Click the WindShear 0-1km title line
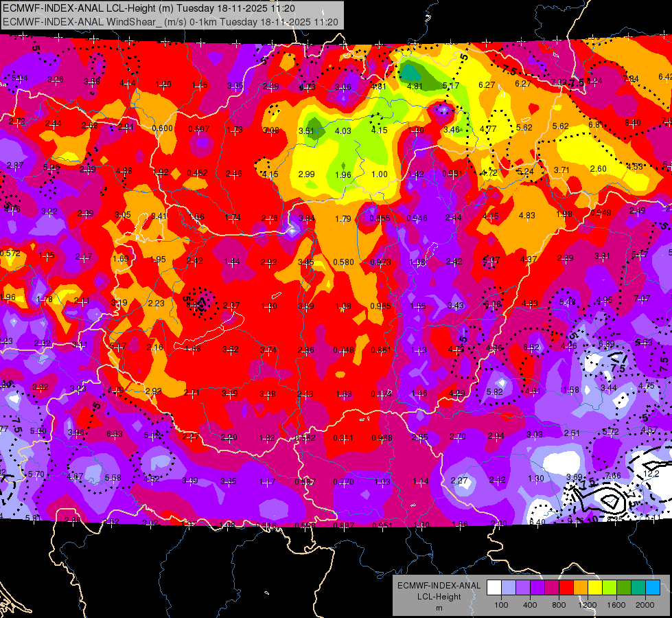This screenshot has width=672, height=618. pyautogui.click(x=170, y=22)
